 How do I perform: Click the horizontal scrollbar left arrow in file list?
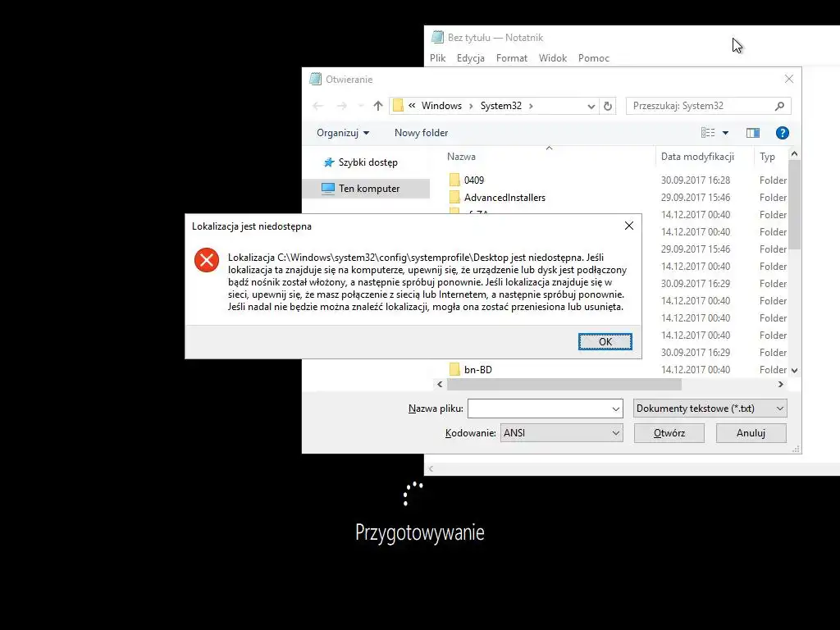coord(440,384)
